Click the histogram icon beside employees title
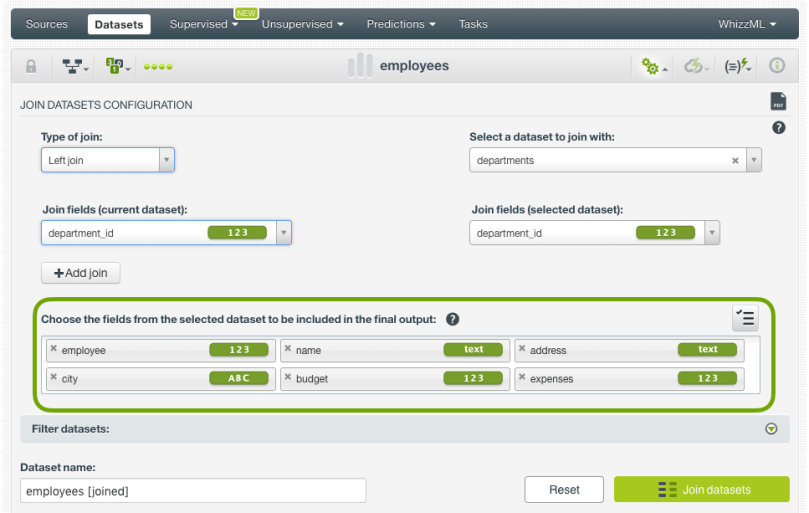Screen dimensions: 809x513 (x=360, y=66)
